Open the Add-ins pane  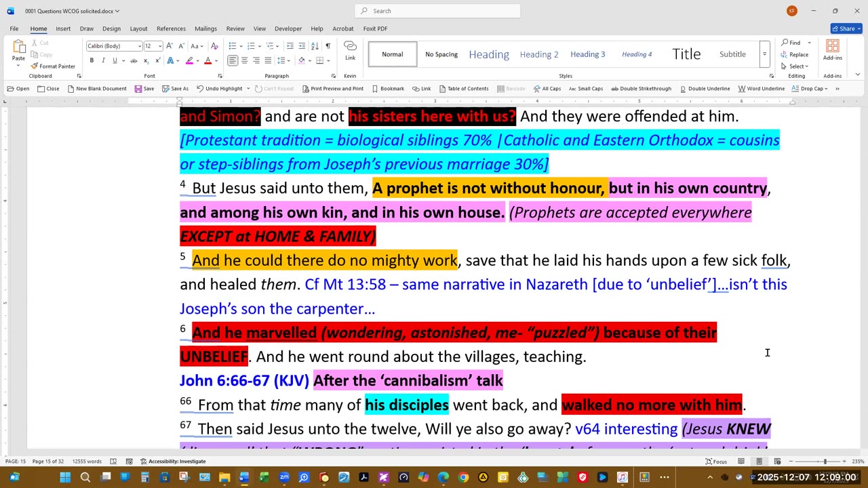click(832, 50)
